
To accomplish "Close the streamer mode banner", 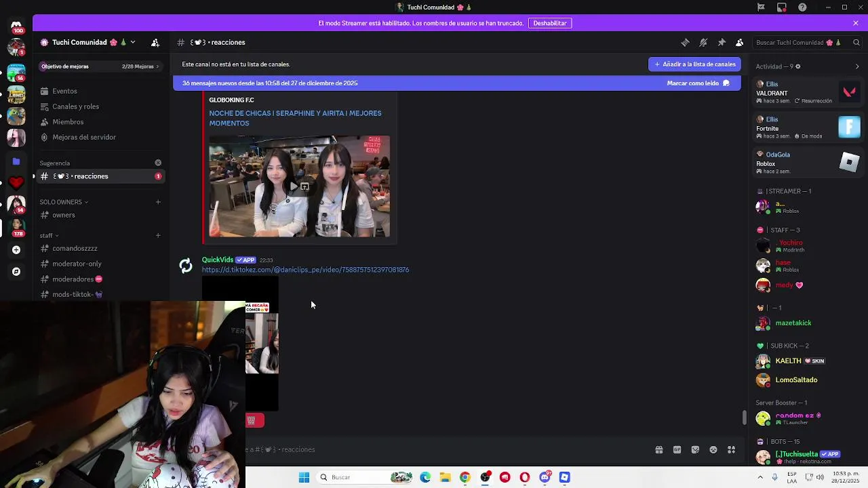I will pyautogui.click(x=856, y=23).
